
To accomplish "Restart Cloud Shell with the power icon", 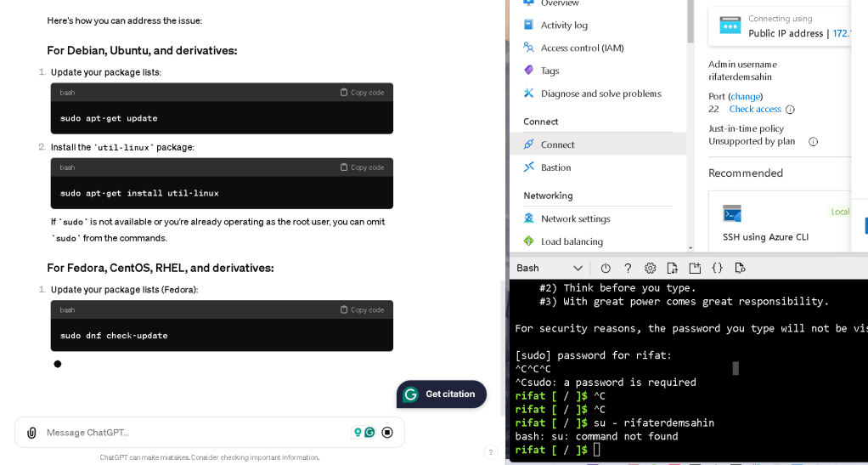I will [x=606, y=269].
